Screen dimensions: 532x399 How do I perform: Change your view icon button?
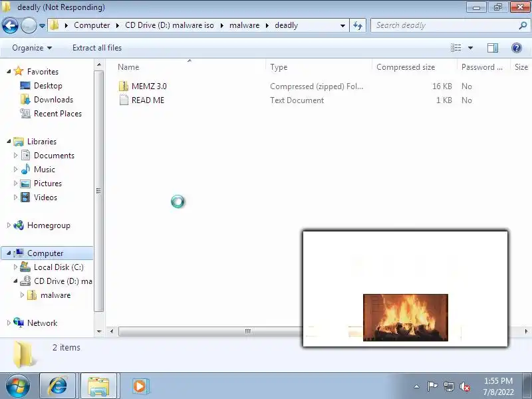click(456, 48)
